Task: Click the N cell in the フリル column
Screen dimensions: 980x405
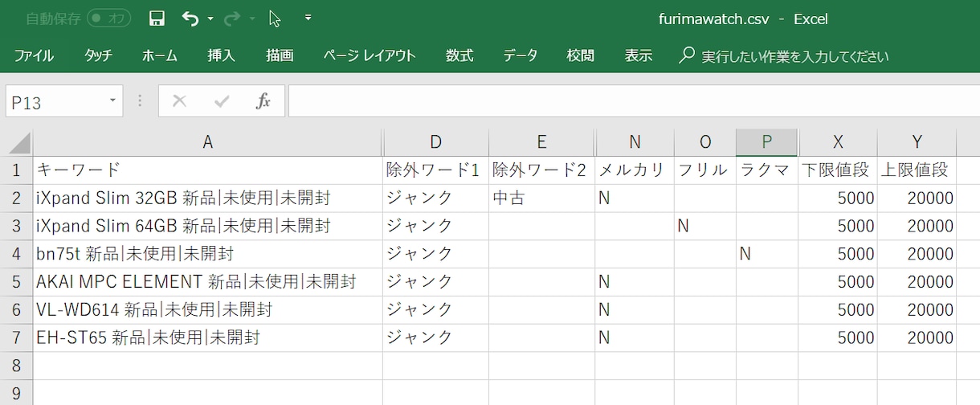Action: click(x=705, y=226)
